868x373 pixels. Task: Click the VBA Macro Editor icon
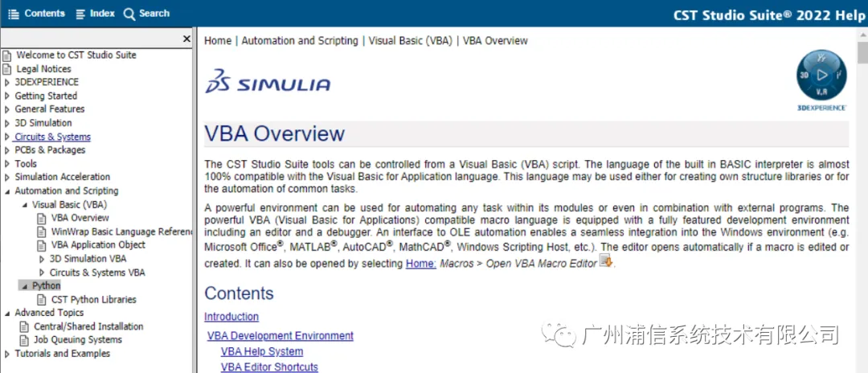(x=606, y=260)
